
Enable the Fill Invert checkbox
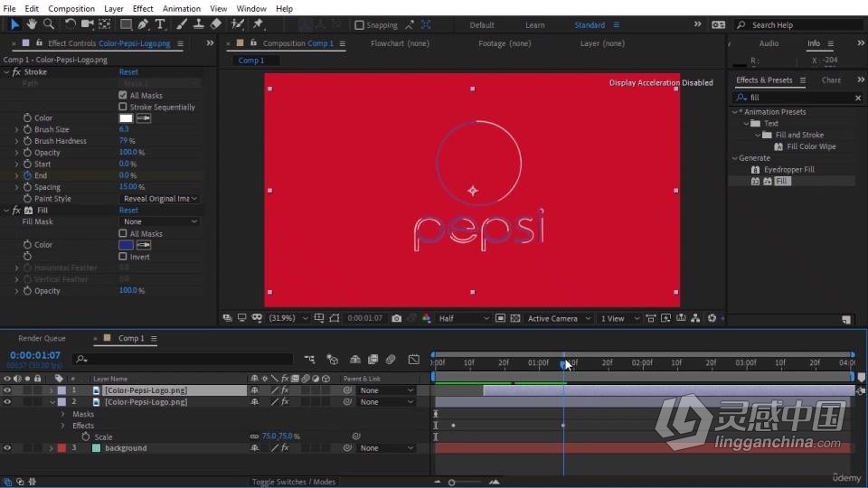click(123, 257)
